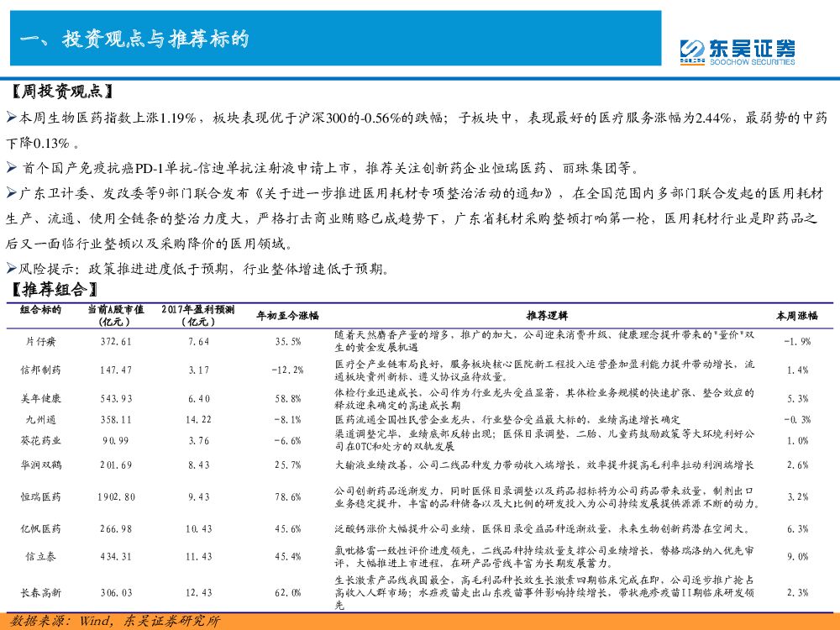The image size is (840, 630).
Task: Click year-to-date gain 35.5%
Action: pos(288,341)
